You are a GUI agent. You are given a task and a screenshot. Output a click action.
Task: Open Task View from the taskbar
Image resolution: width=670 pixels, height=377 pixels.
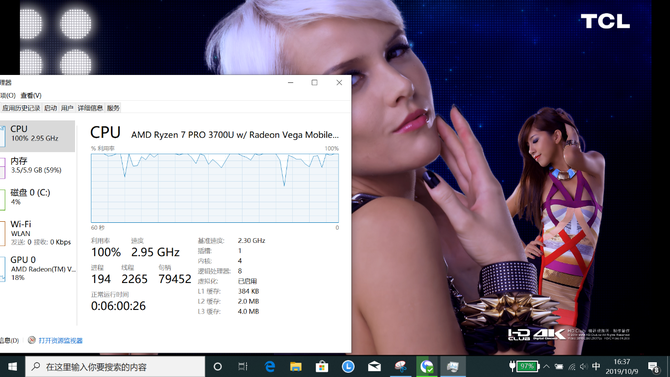click(243, 366)
